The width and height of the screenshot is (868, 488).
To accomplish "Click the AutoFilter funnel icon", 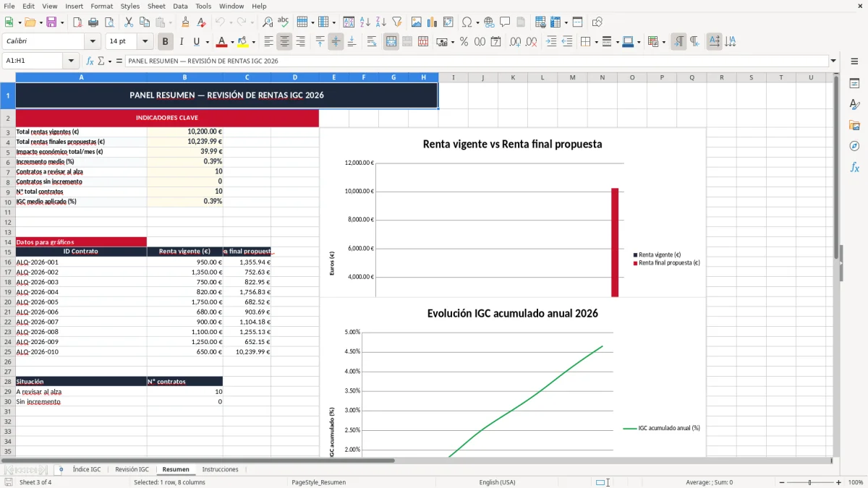I will pyautogui.click(x=396, y=22).
